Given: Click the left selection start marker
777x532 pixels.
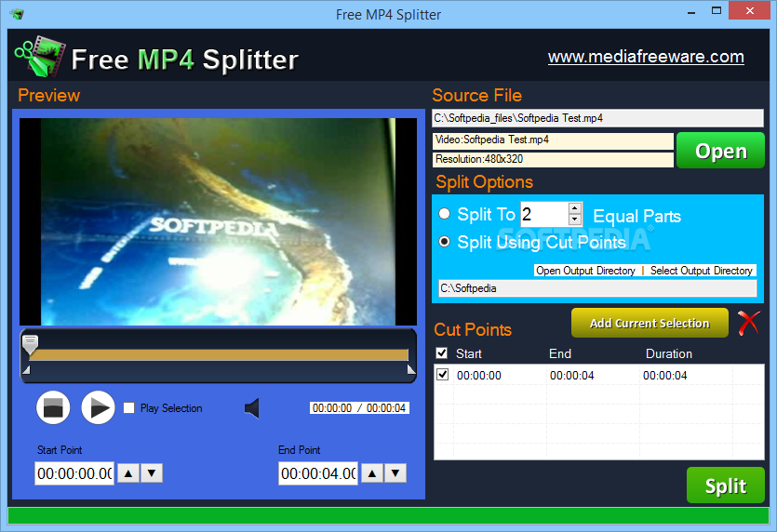Looking at the screenshot, I should 27,369.
